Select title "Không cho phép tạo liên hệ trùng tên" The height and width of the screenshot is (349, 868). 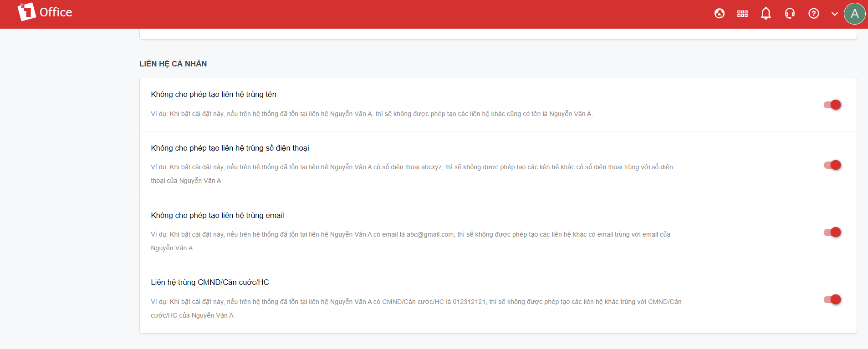[214, 94]
